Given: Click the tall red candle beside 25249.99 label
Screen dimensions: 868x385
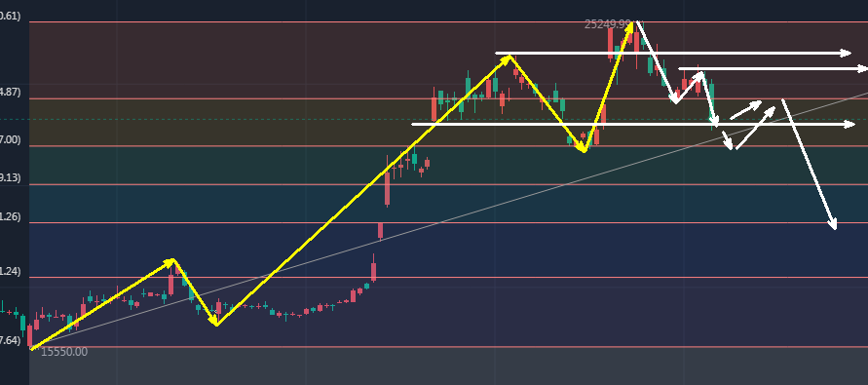Looking at the screenshot, I should pyautogui.click(x=611, y=43).
